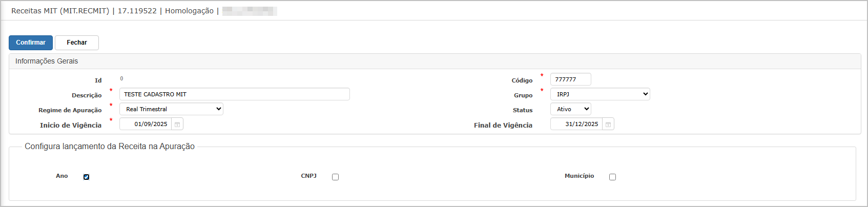Viewport: 868px width, 207px height.
Task: Expand the Regime de Apuração dropdown
Action: pyautogui.click(x=171, y=109)
